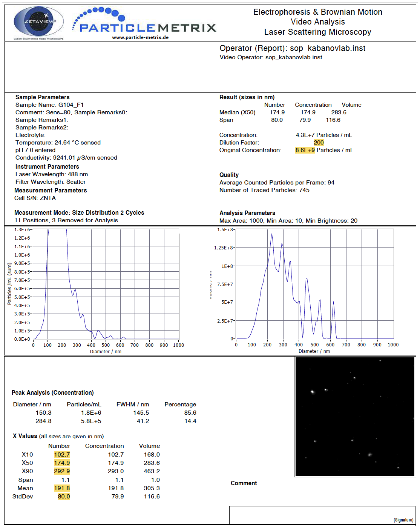
Task: Click the particle video snapshot image
Action: pyautogui.click(x=355, y=417)
